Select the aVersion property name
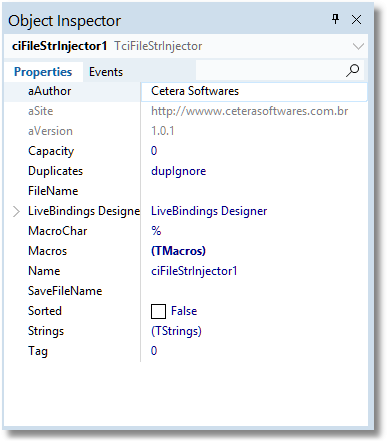Viewport: 388px width, 444px height. tap(50, 131)
